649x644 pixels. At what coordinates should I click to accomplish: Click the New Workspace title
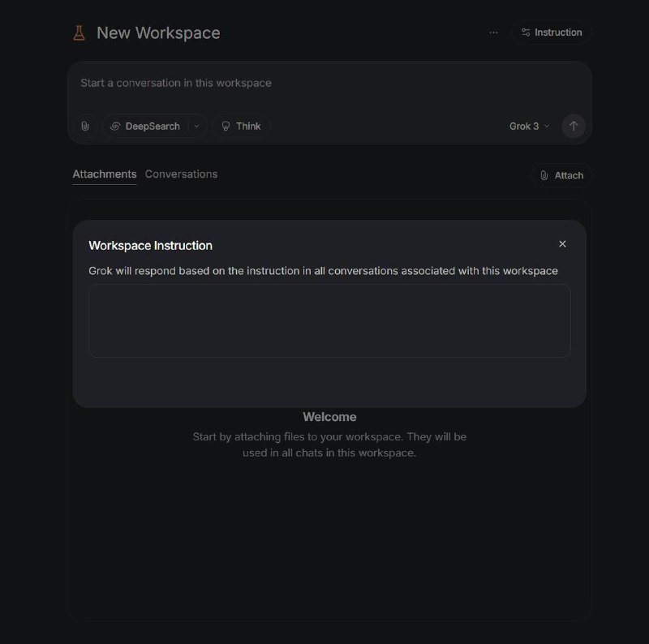158,33
